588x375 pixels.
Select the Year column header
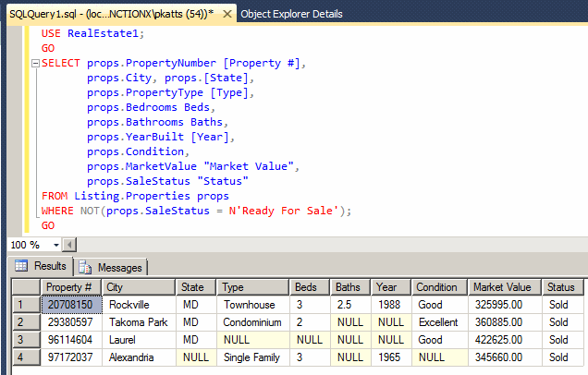click(391, 287)
